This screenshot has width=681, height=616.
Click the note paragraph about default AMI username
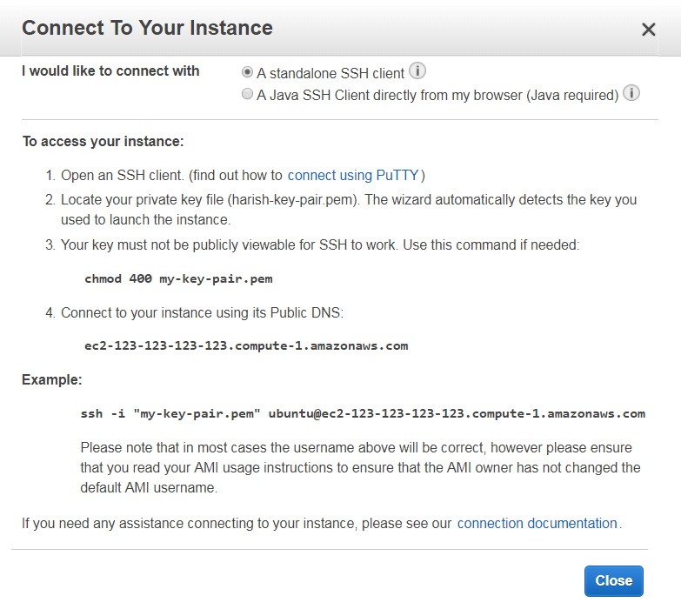[x=360, y=467]
